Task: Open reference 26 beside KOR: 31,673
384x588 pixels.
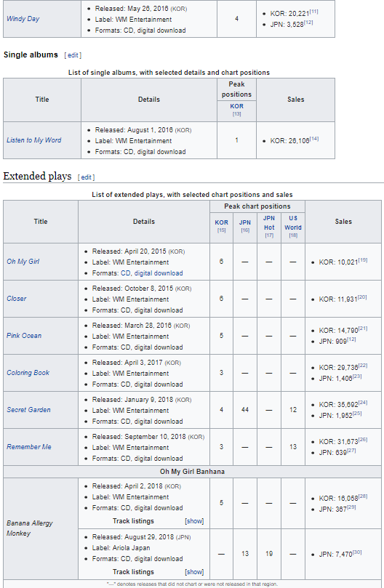Action: tap(363, 440)
